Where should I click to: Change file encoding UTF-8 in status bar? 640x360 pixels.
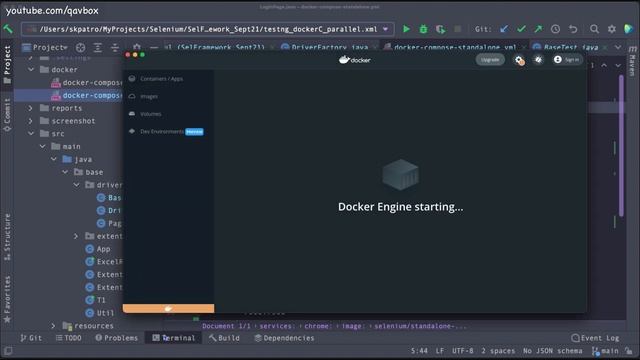[x=462, y=351]
